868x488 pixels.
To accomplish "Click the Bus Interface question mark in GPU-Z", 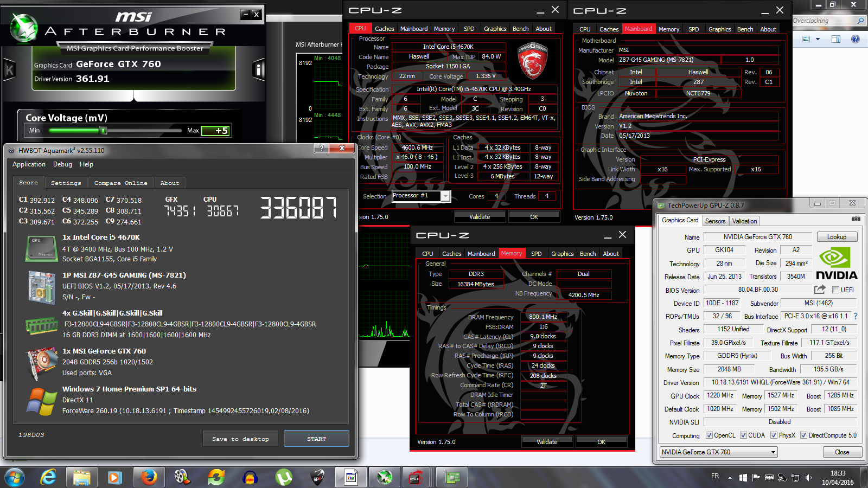I will [x=856, y=316].
